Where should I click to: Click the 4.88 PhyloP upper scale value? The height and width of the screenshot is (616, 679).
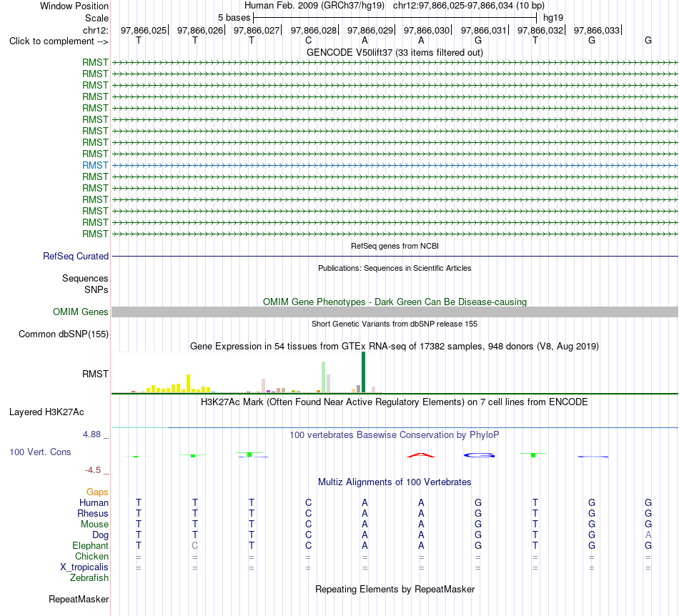point(91,434)
